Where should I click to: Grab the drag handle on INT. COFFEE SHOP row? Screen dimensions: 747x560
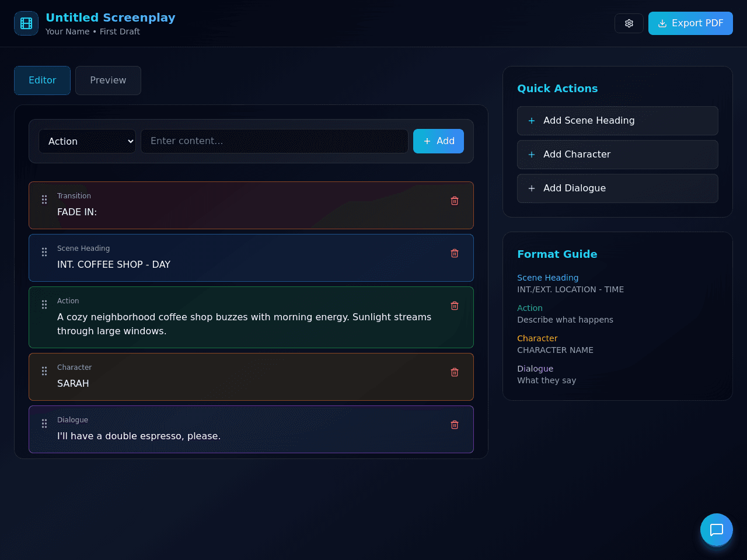44,252
